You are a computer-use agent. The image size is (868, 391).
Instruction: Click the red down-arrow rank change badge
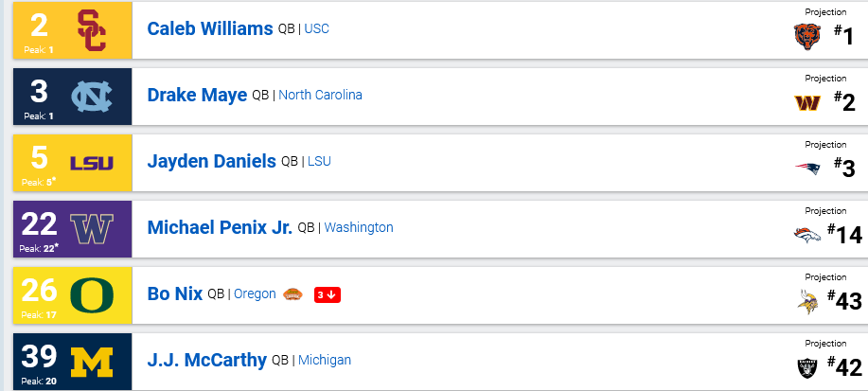327,294
